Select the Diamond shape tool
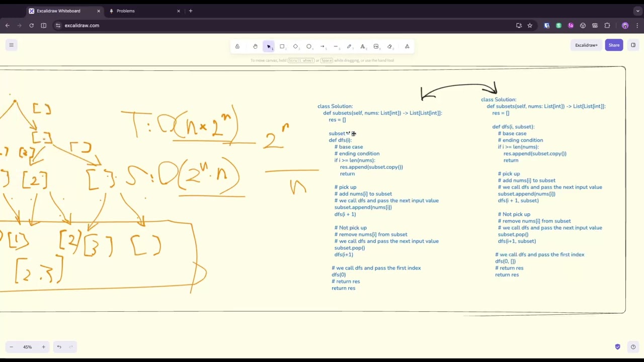The width and height of the screenshot is (644, 362). [295, 46]
